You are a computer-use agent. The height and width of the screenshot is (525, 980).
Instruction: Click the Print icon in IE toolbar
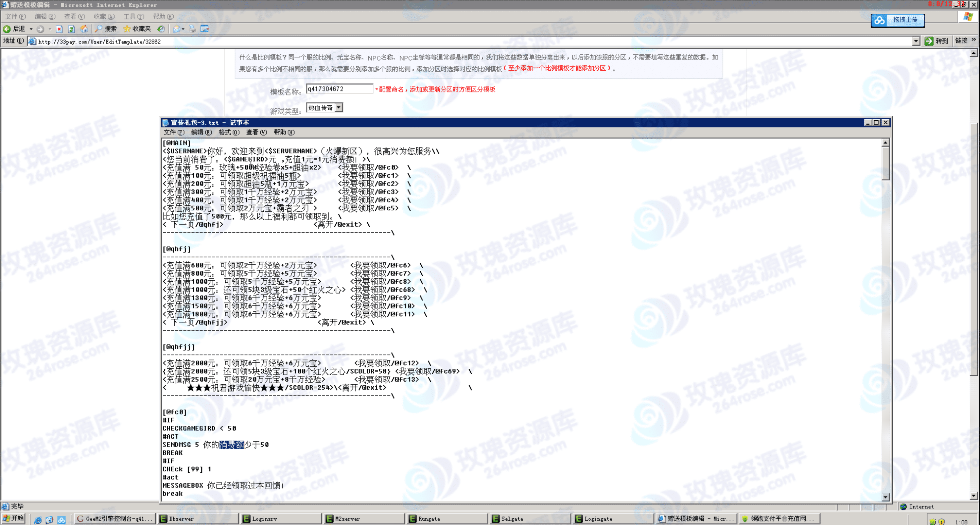[192, 29]
